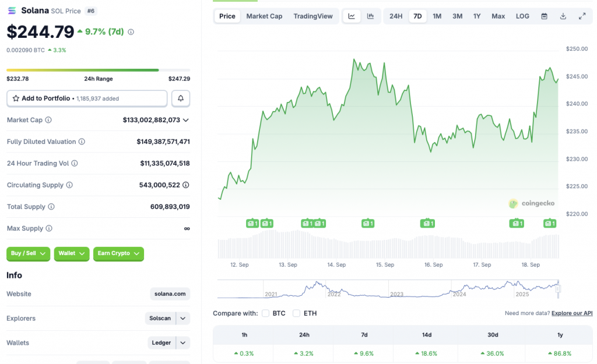This screenshot has height=364, width=597.
Task: Open the Market Cap info icon
Action: [48, 120]
